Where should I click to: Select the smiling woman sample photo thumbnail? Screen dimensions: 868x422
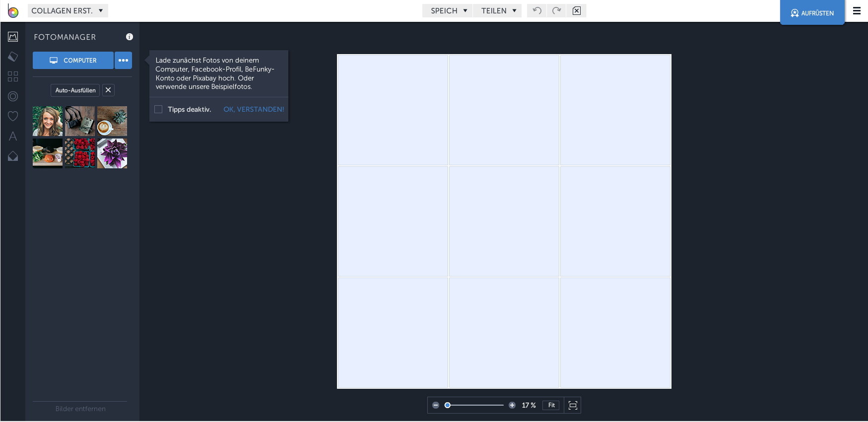(x=48, y=121)
